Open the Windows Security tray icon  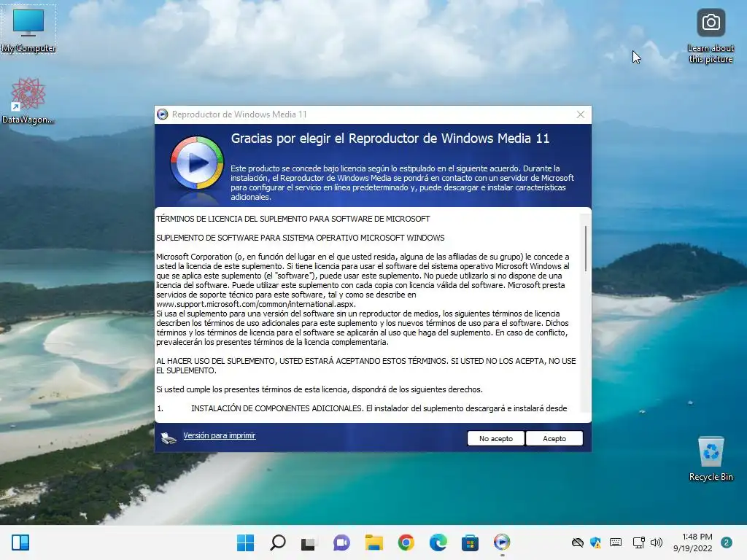pos(595,542)
